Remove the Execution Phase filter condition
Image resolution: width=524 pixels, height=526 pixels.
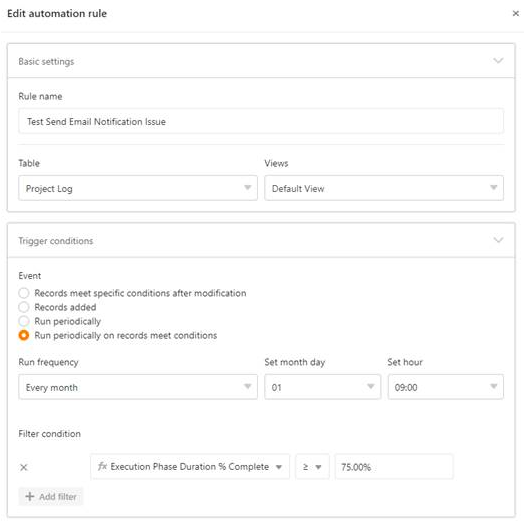(x=23, y=467)
